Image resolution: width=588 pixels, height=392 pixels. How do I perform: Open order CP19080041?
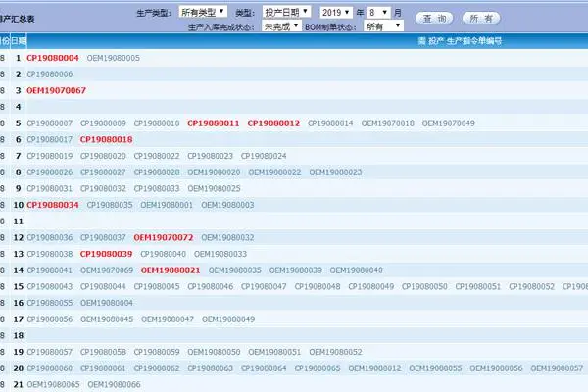pos(50,270)
